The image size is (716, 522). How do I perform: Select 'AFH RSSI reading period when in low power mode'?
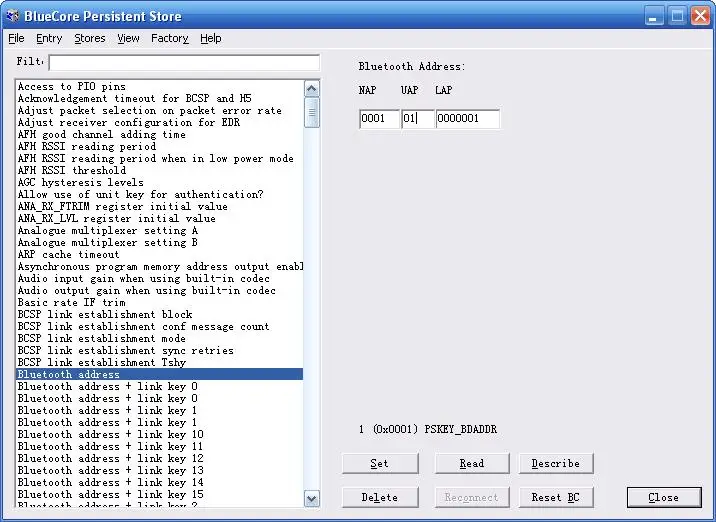pyautogui.click(x=159, y=158)
